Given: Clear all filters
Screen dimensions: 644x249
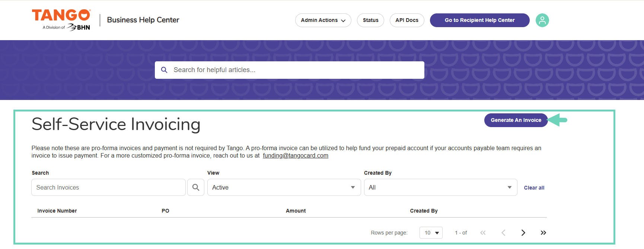Looking at the screenshot, I should coord(534,188).
